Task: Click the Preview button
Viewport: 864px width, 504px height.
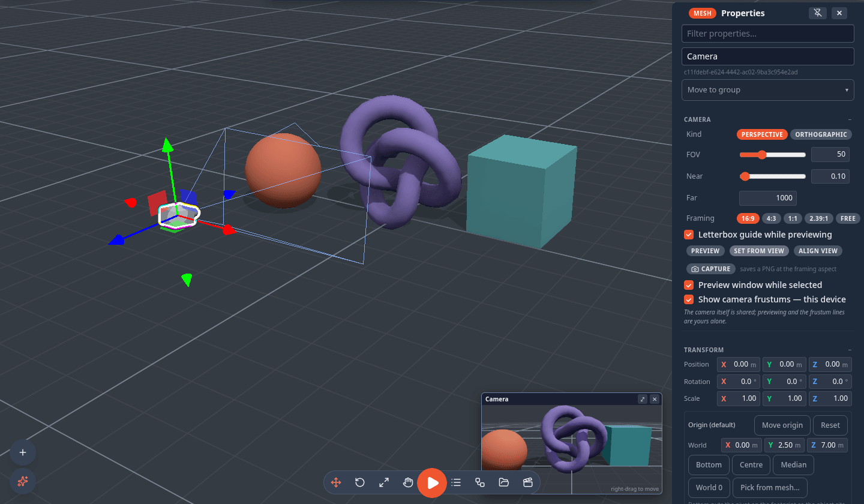Action: (x=705, y=251)
